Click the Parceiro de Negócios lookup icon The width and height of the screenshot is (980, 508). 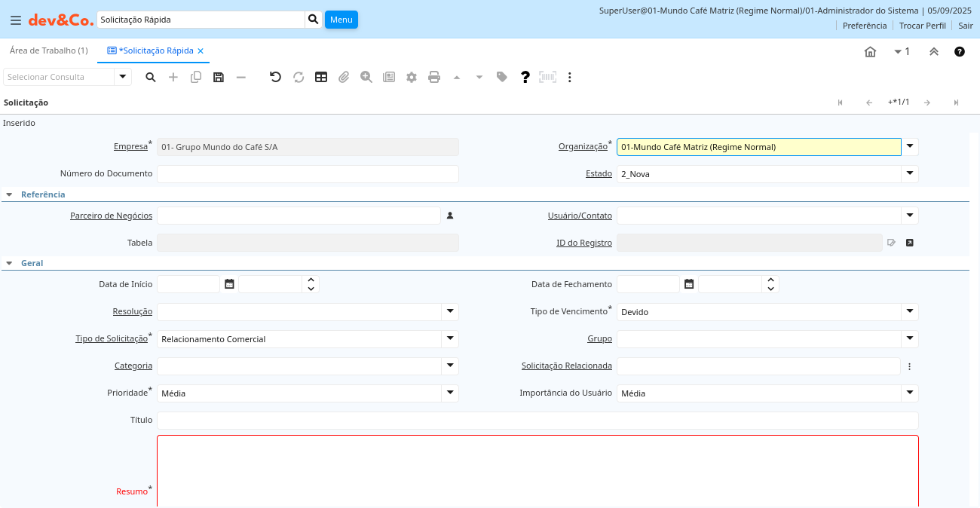450,216
